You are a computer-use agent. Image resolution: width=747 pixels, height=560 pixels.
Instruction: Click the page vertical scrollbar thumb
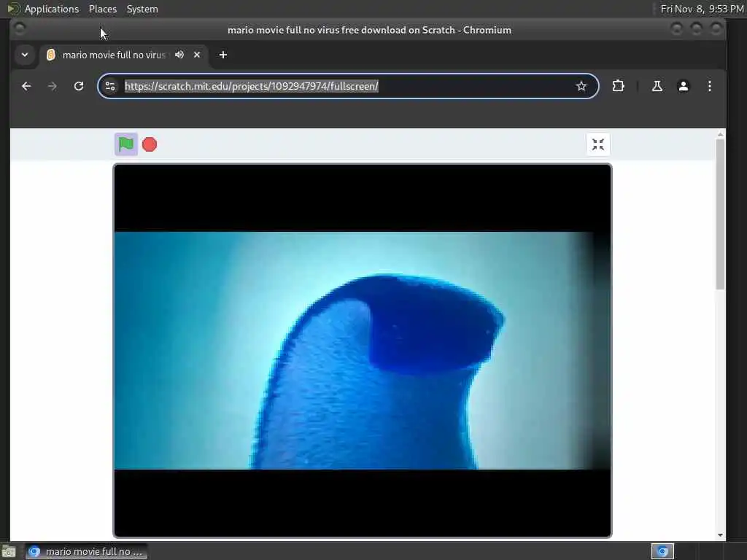click(x=720, y=214)
